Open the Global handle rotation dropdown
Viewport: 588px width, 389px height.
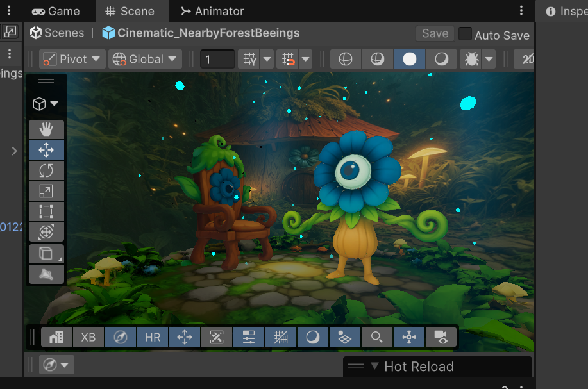pos(145,59)
